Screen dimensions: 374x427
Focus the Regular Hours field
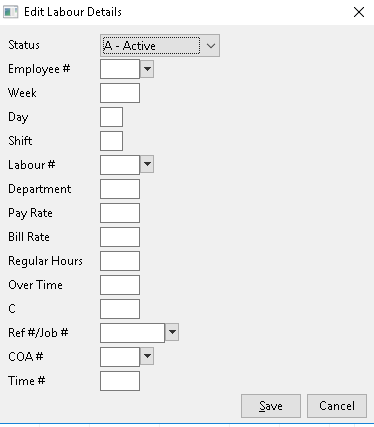120,261
